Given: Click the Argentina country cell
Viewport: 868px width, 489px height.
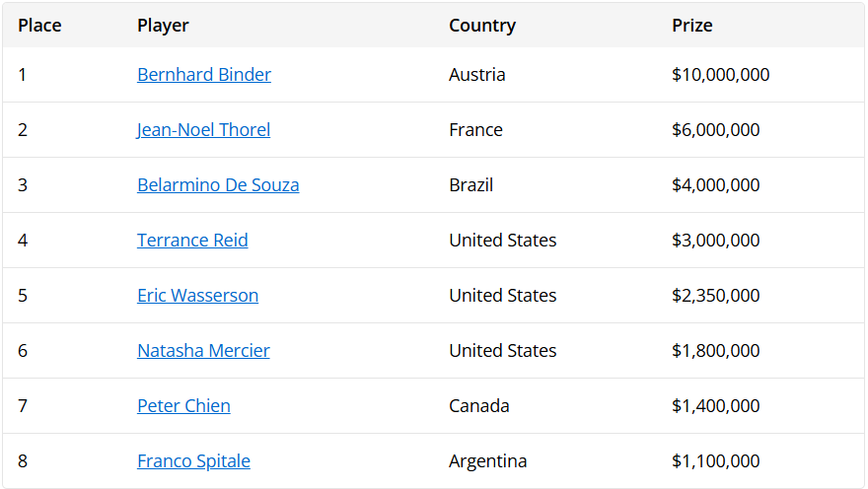Looking at the screenshot, I should point(487,461).
